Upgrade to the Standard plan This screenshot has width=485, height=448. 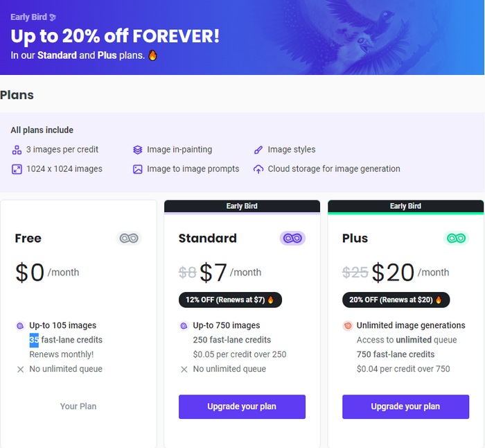tap(242, 406)
